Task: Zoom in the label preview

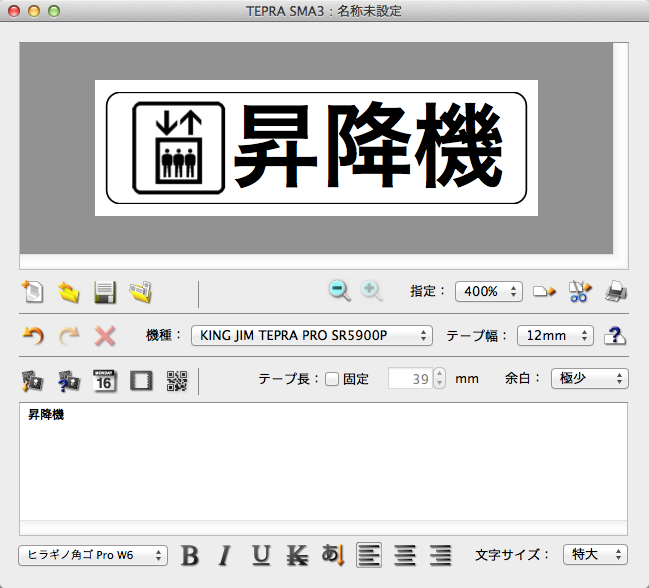Action: point(371,290)
